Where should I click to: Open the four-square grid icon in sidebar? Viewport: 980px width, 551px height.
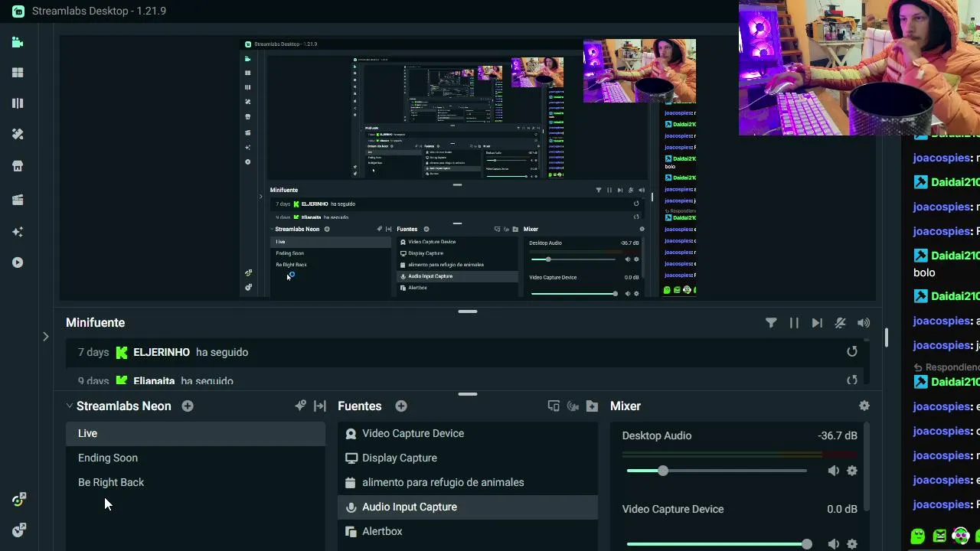(x=18, y=73)
